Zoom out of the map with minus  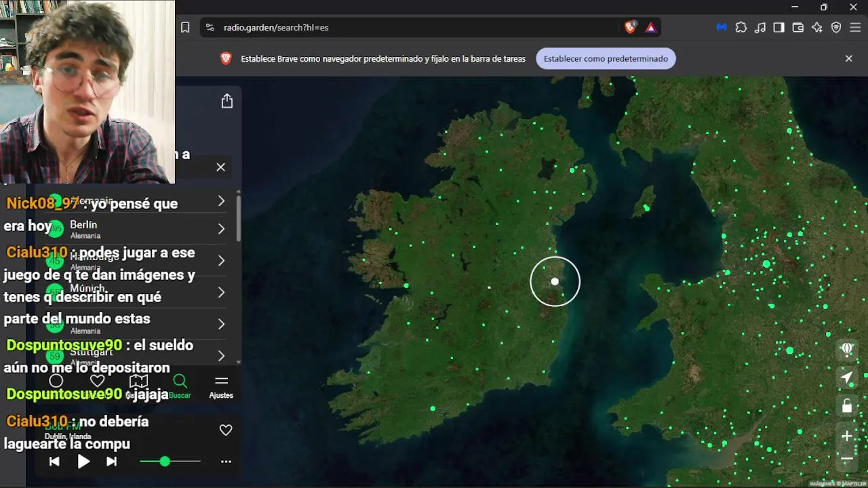[x=847, y=459]
